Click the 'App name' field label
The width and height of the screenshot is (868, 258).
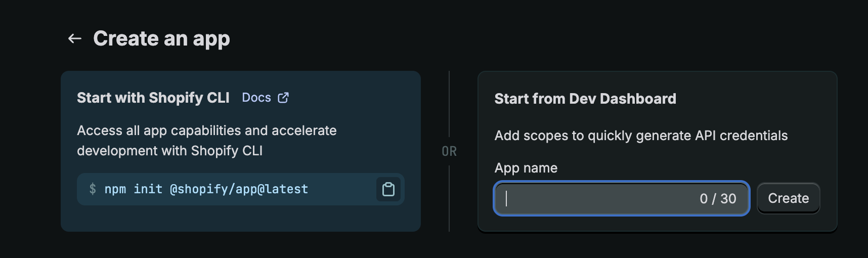point(526,168)
